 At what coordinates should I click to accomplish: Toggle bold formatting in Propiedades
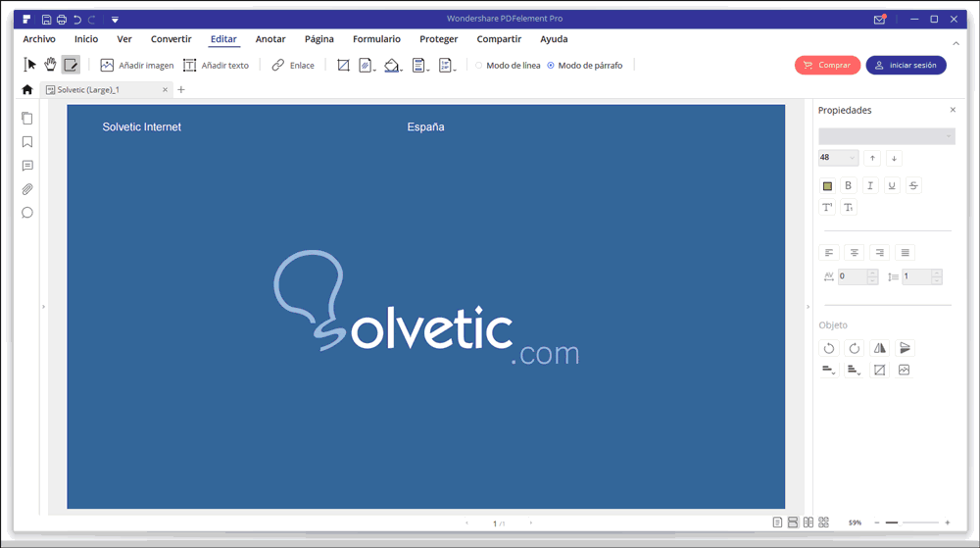coord(848,185)
